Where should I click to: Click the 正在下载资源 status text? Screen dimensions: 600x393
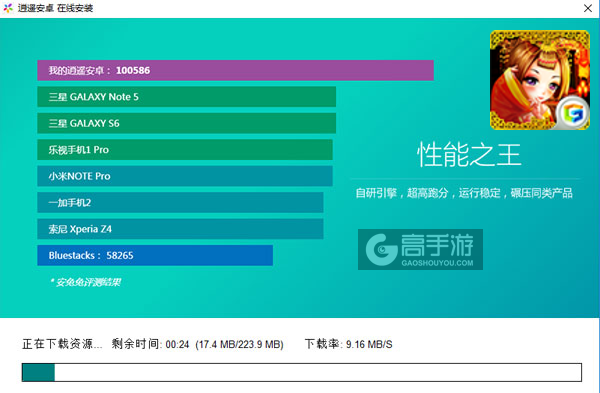tap(62, 344)
